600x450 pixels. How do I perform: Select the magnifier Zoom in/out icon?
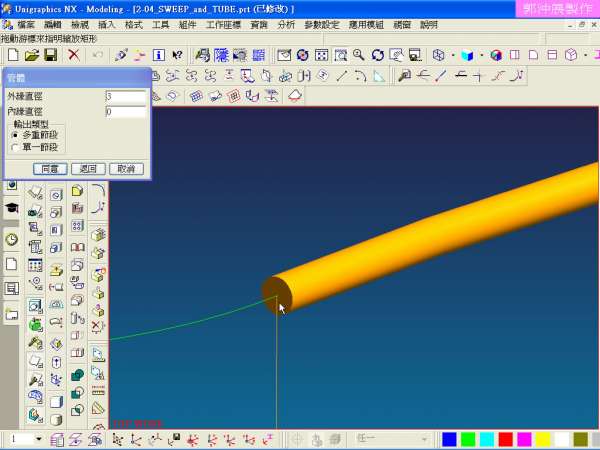[359, 55]
